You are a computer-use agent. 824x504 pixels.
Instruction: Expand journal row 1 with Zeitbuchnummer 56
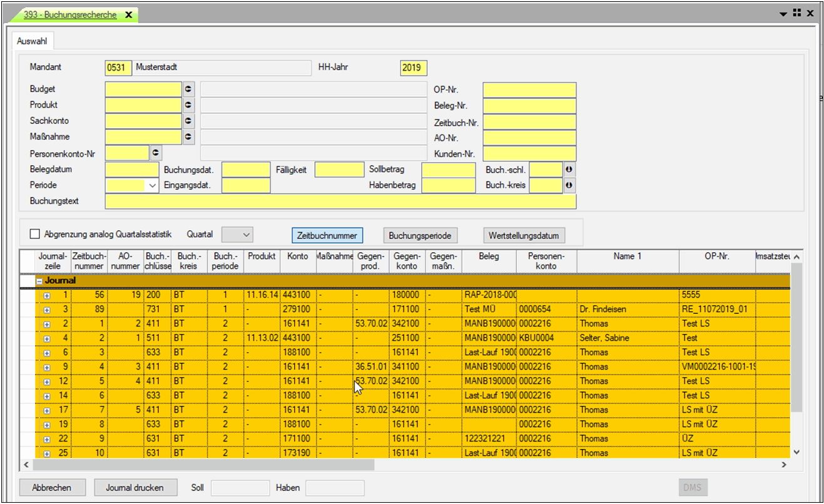[x=47, y=295]
